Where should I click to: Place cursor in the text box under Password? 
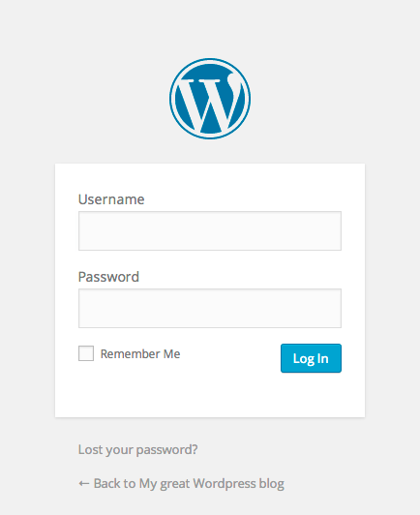tap(210, 309)
